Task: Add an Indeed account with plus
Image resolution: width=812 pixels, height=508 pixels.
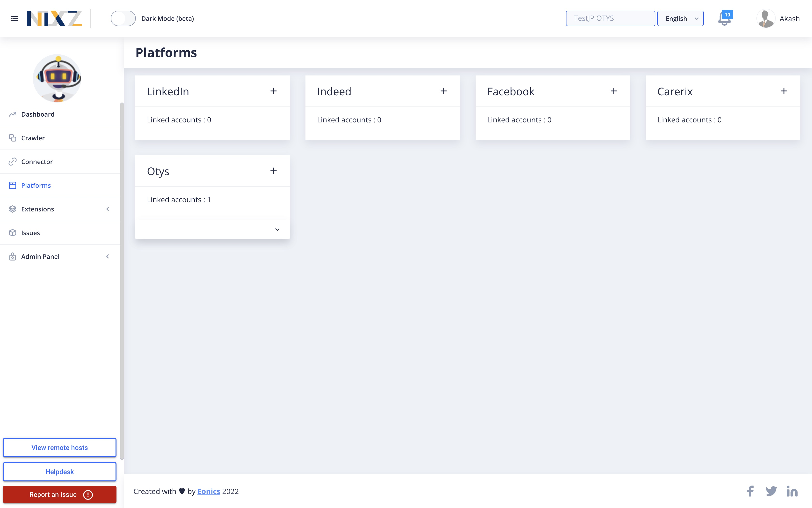Action: coord(444,91)
